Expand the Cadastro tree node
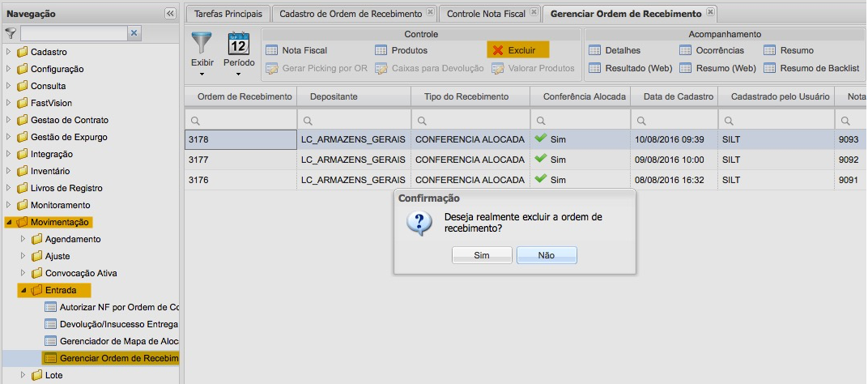 coord(8,52)
